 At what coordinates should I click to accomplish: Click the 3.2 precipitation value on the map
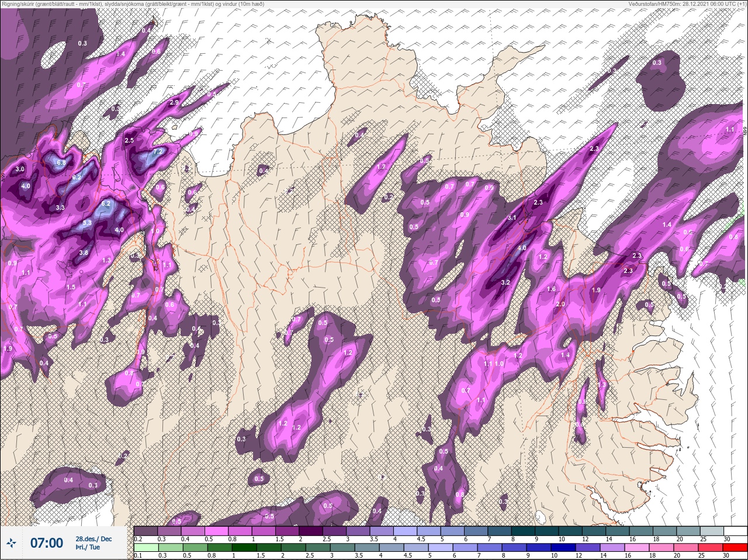pos(506,282)
